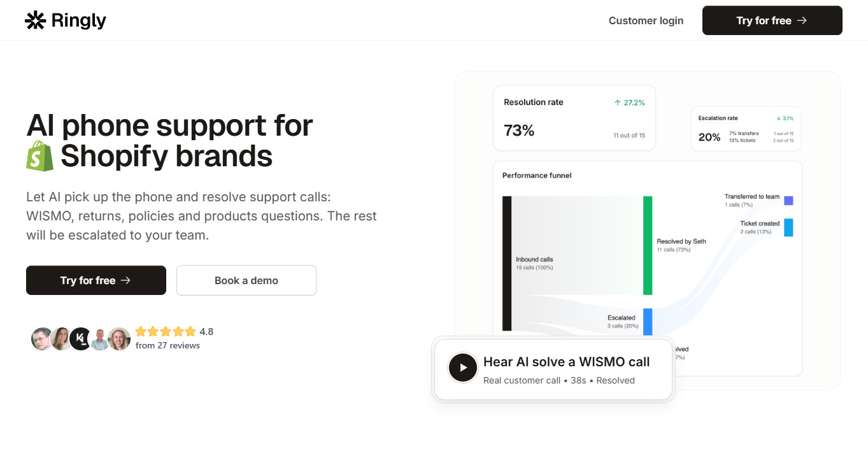
Task: Click the fifth star in the rating row
Action: pos(189,331)
